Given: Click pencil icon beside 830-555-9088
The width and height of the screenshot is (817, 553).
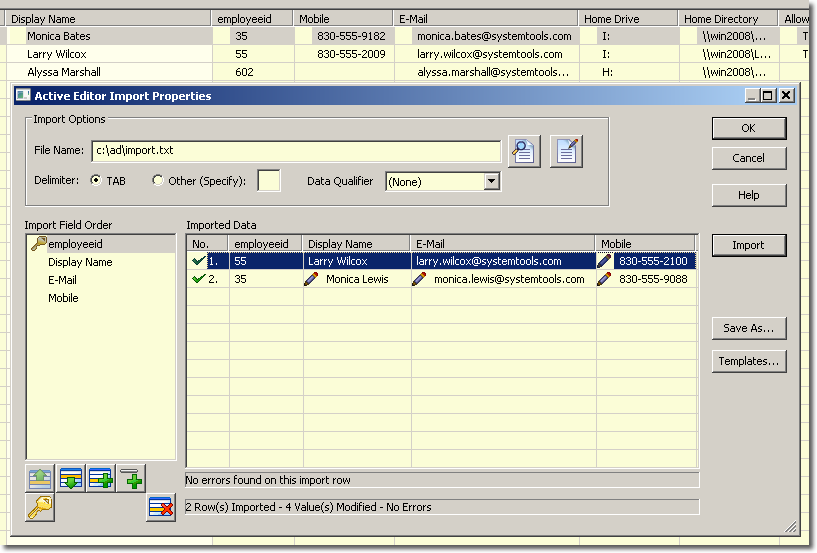Looking at the screenshot, I should [604, 279].
